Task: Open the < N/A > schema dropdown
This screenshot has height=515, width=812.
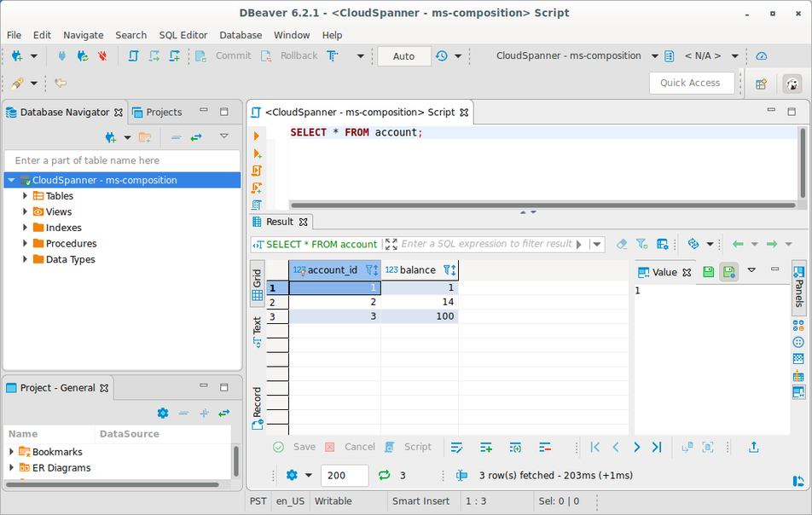Action: tap(734, 56)
